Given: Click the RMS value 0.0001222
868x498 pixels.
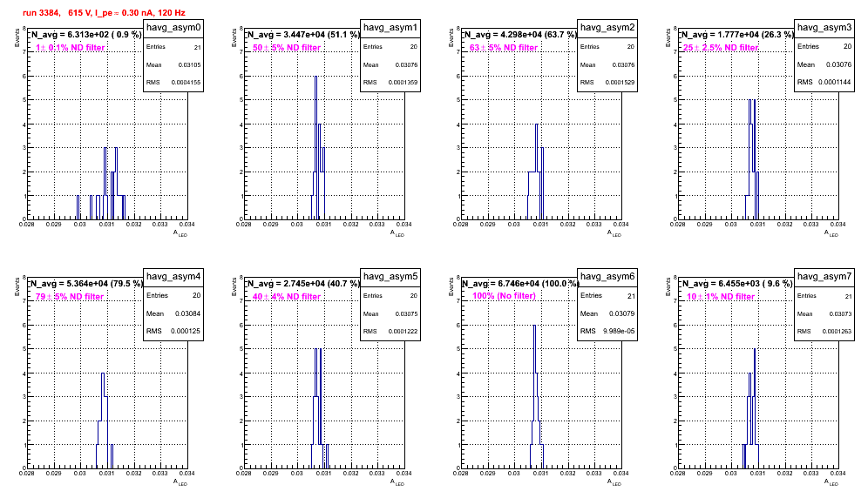Looking at the screenshot, I should tap(403, 332).
